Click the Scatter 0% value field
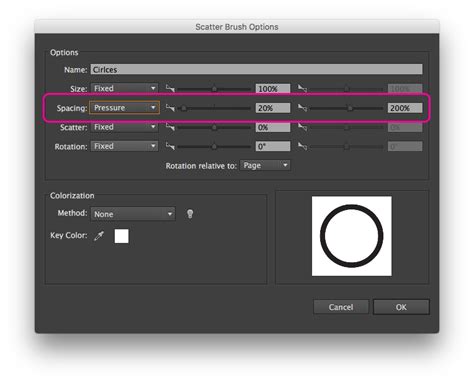Image resolution: width=474 pixels, height=383 pixels. pos(273,127)
